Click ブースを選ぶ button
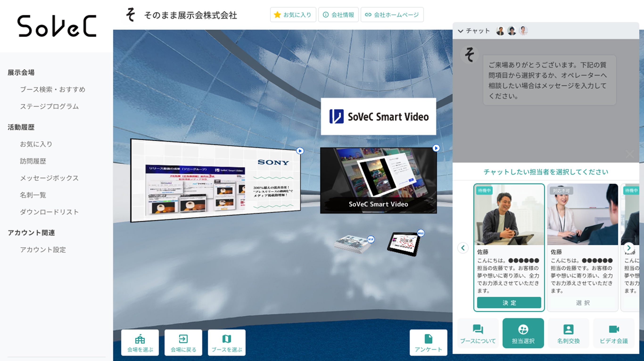The image size is (644, 361). [x=227, y=343]
